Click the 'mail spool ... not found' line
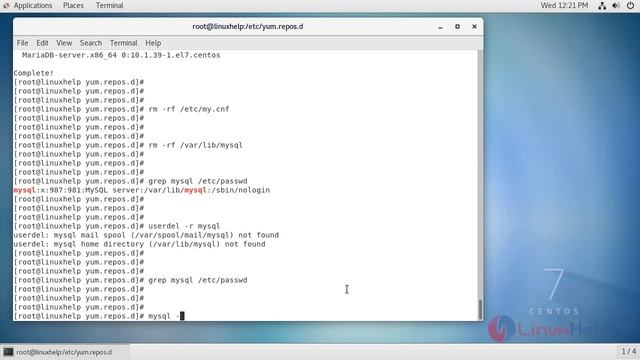This screenshot has height=360, width=640. [146, 235]
